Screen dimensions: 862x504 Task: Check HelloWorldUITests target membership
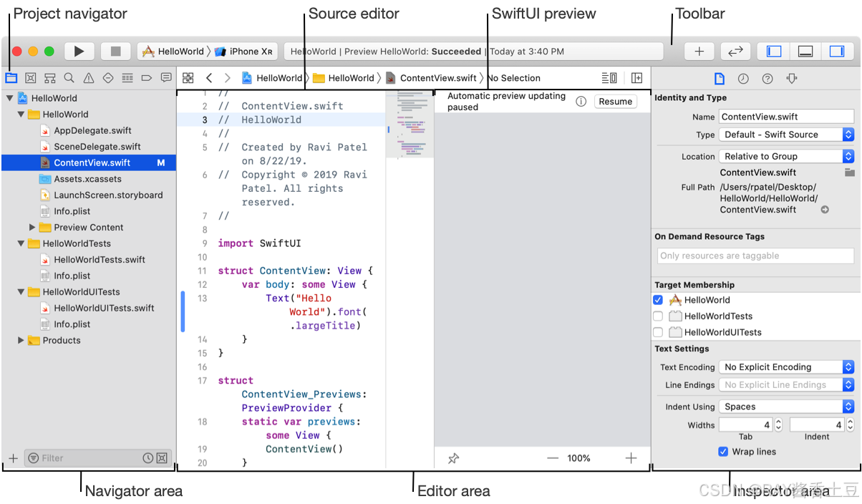(x=658, y=332)
